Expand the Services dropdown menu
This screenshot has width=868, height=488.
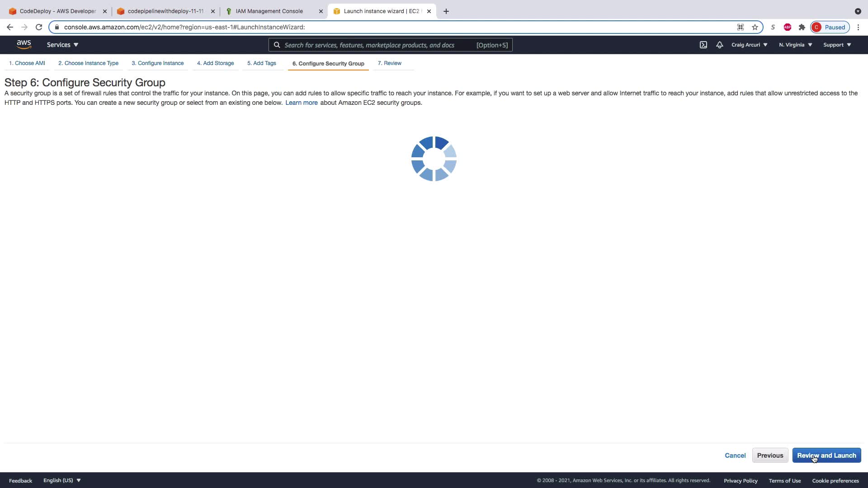(x=62, y=45)
